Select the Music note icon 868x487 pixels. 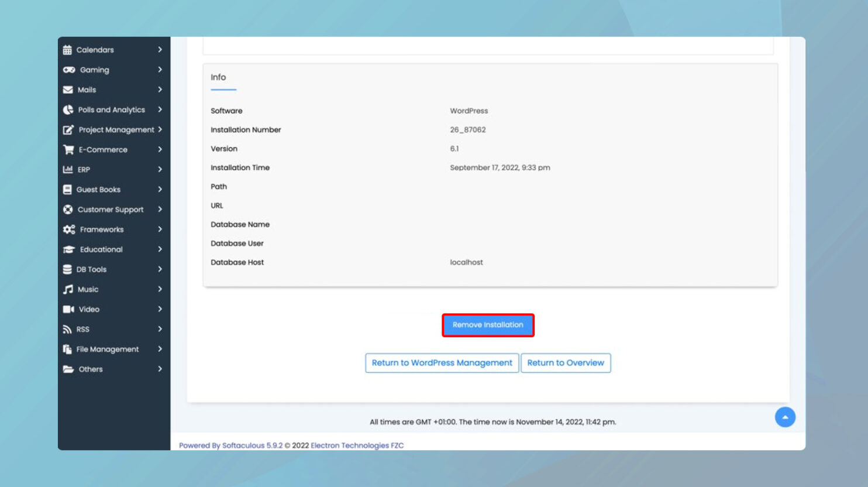(68, 289)
